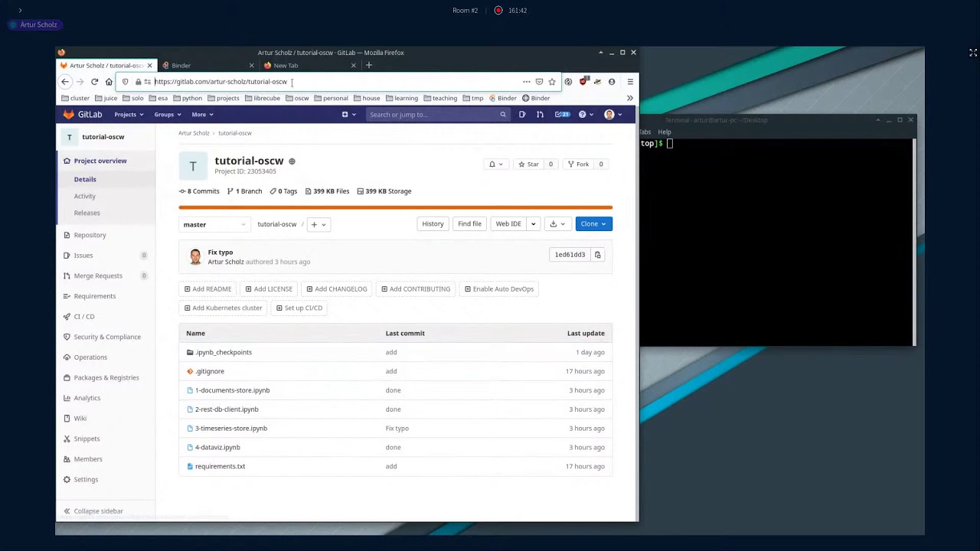Click the search magnifier icon in GitLab
The image size is (980, 551).
click(x=503, y=115)
